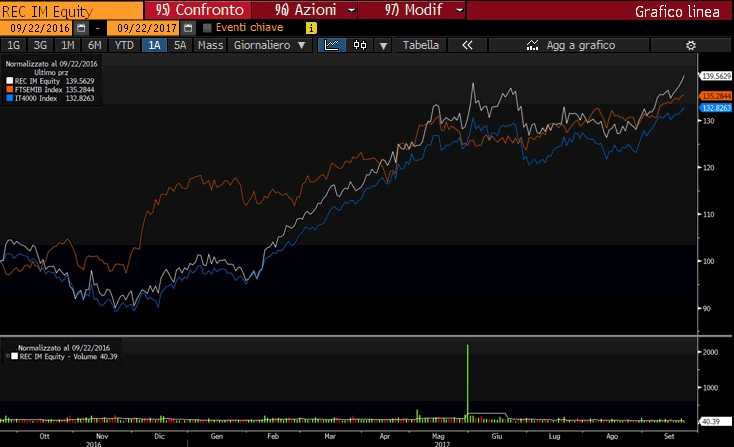
Task: Edit the start date field 09/22/2016
Action: (37, 28)
